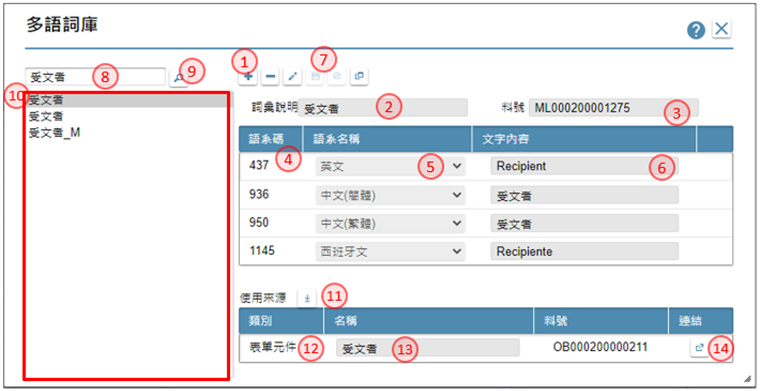Open the help question mark icon
Image resolution: width=760 pixels, height=391 pixels.
696,31
